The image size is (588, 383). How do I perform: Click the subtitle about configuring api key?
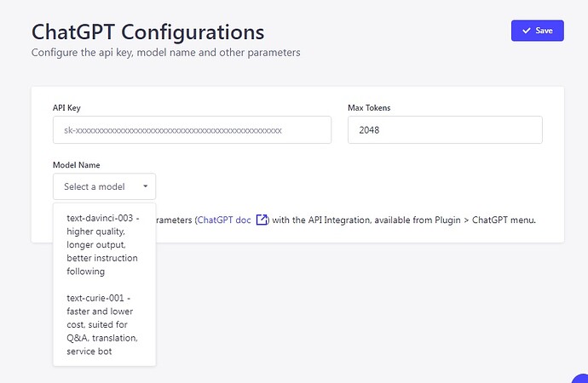pos(166,53)
